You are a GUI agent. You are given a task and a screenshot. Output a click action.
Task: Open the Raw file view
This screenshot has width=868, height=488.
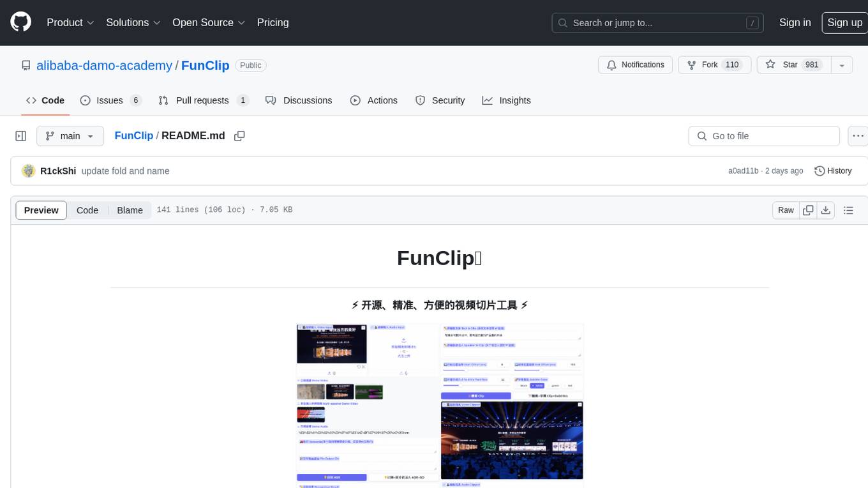pyautogui.click(x=786, y=210)
